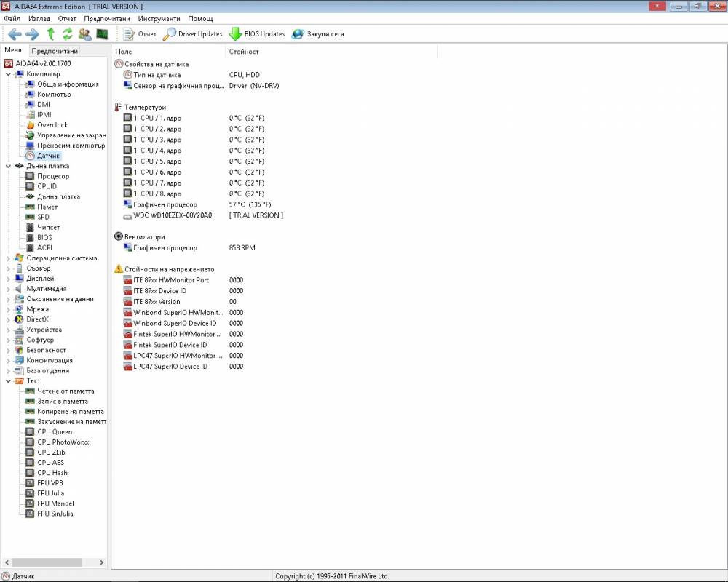Open the Инструменти menu
This screenshot has width=728, height=582.
[x=159, y=19]
